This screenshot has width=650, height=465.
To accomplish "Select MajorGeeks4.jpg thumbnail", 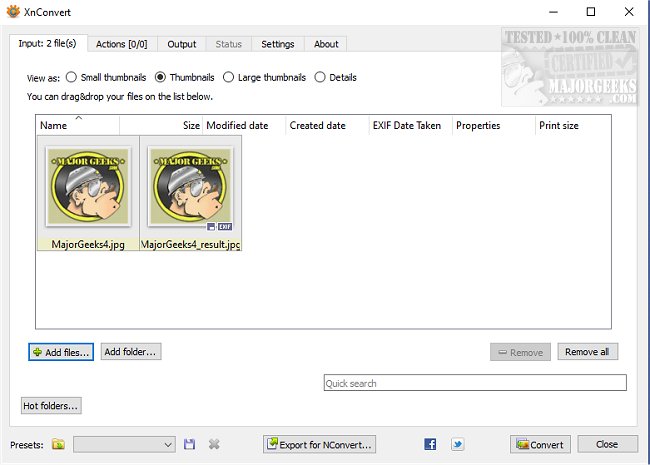I will point(88,193).
